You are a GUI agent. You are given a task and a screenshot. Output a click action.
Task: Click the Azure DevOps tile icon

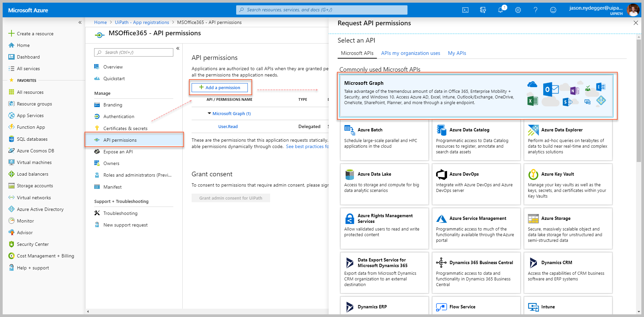[441, 174]
